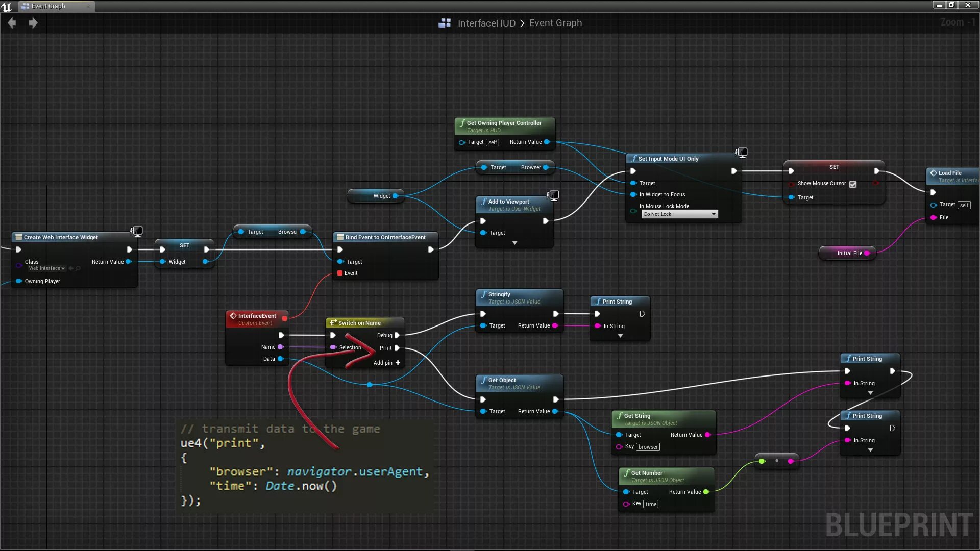Click InterfaceHUD in the breadcrumb
The width and height of the screenshot is (980, 551).
(x=486, y=23)
